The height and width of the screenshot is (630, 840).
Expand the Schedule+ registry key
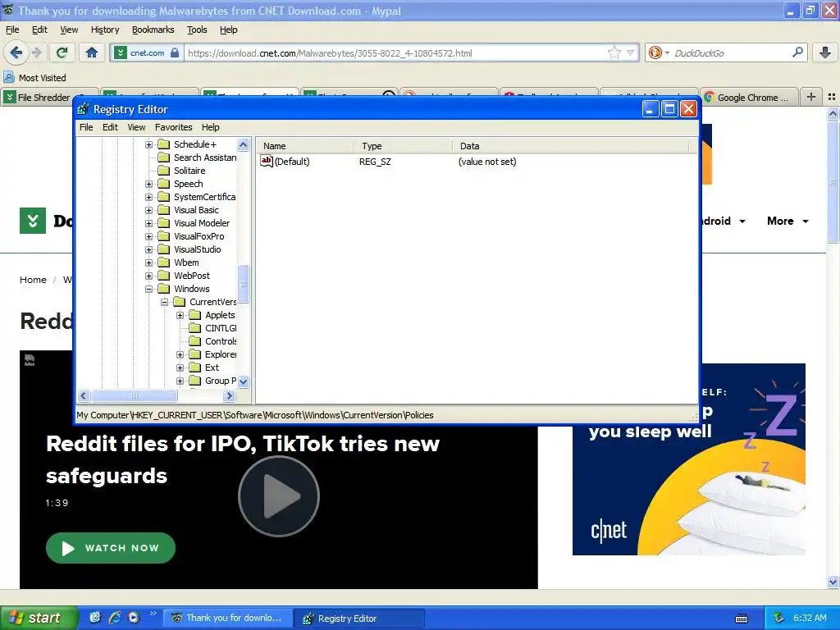[x=149, y=144]
